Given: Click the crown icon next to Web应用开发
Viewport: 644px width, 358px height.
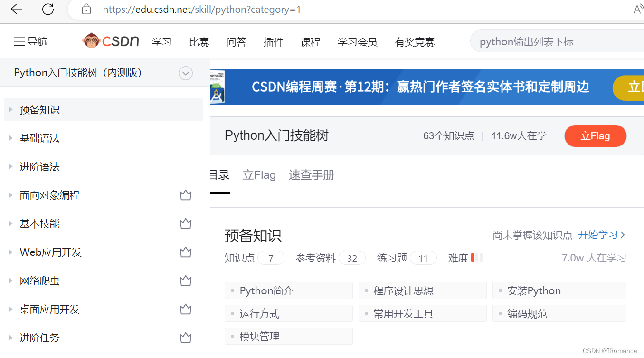Looking at the screenshot, I should (186, 252).
